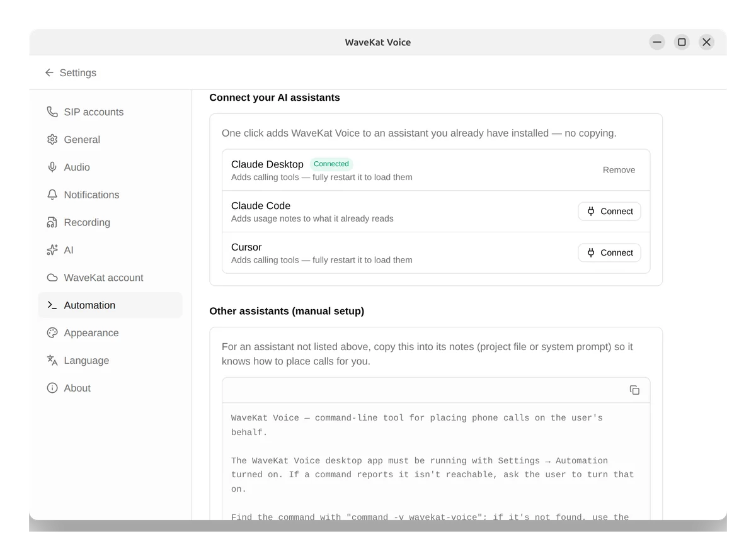Click the 'One click adds WaveKat Voice' description
The width and height of the screenshot is (756, 549).
419,133
